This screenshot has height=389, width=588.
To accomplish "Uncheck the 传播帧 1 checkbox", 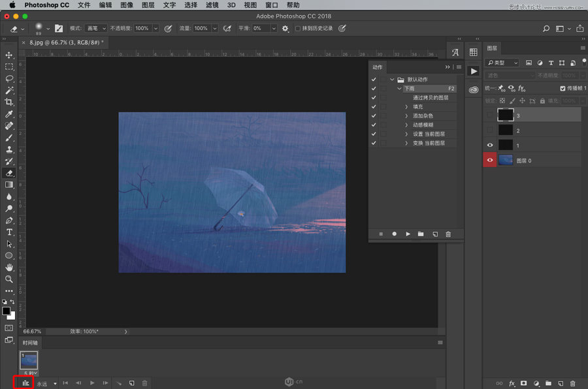I will (x=563, y=88).
